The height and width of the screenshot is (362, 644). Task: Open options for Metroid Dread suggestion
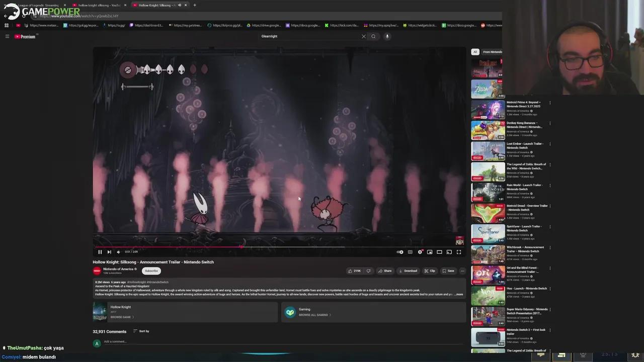tap(550, 206)
